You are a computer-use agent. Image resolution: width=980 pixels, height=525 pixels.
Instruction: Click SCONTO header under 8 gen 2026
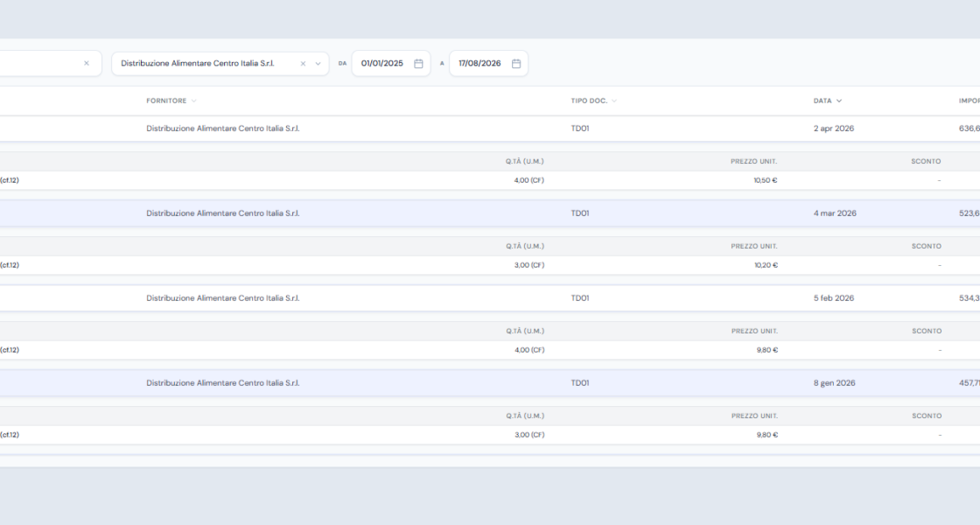(927, 416)
